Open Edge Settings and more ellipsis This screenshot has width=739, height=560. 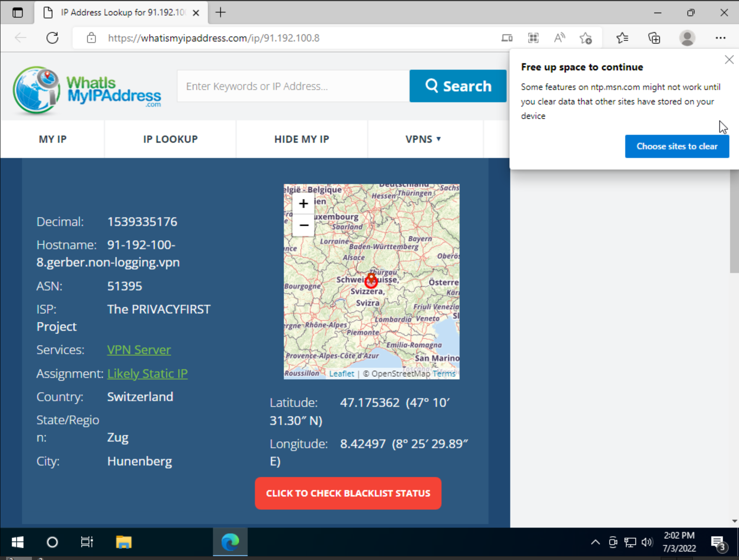(720, 38)
